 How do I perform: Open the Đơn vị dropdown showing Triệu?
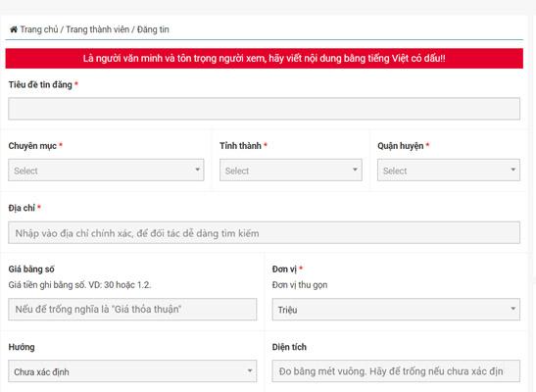click(x=396, y=310)
